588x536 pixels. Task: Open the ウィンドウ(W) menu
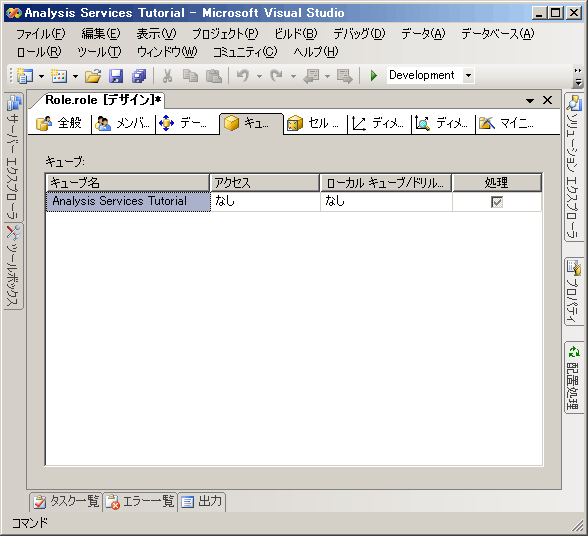click(x=167, y=52)
